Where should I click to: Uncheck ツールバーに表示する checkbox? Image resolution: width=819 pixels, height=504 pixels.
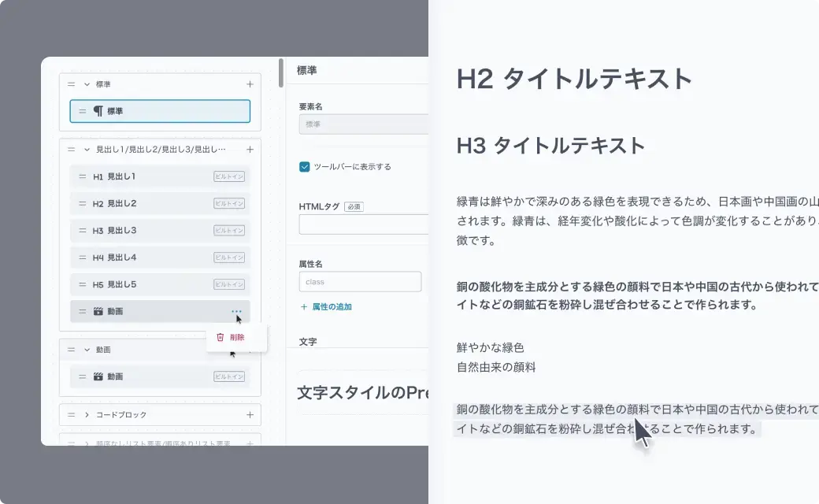(x=304, y=167)
